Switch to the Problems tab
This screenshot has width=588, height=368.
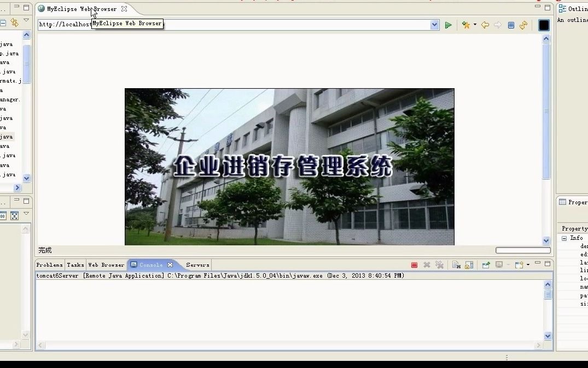(x=49, y=264)
